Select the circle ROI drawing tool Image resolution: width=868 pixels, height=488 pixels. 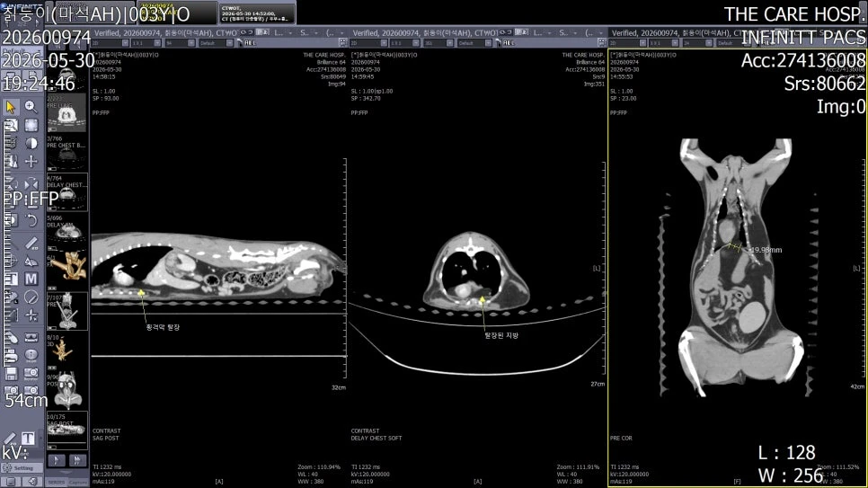[x=31, y=297]
